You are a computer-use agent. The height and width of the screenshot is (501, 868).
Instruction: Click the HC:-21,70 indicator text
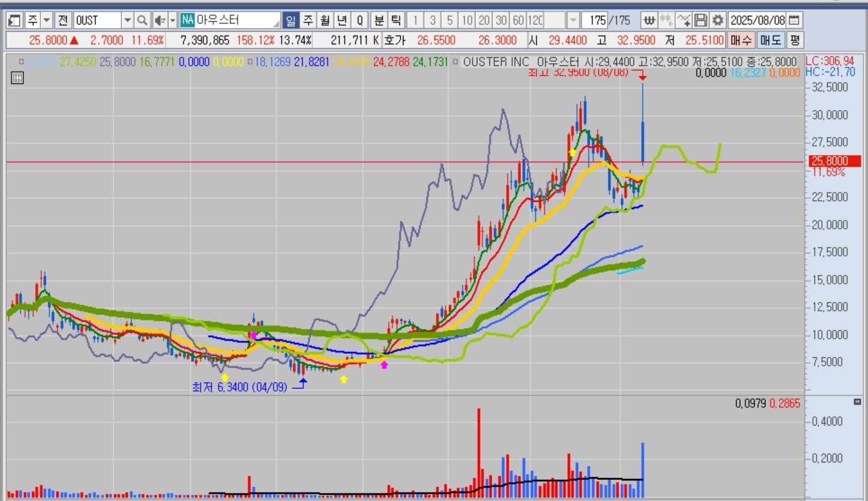[x=829, y=71]
